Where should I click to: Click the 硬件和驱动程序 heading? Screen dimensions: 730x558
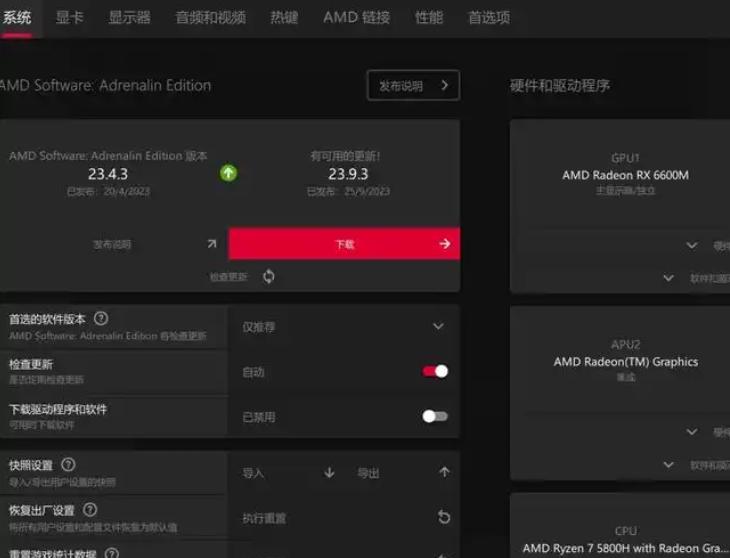560,86
